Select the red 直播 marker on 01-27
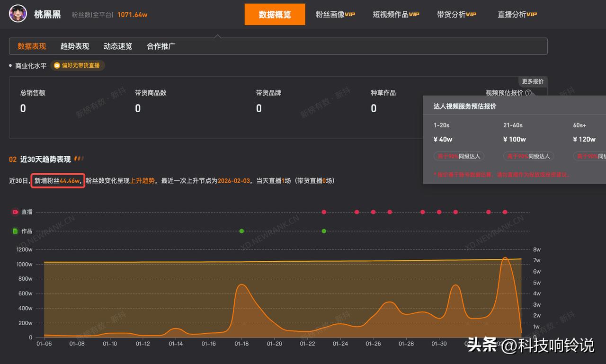The height and width of the screenshot is (364, 606). click(390, 212)
